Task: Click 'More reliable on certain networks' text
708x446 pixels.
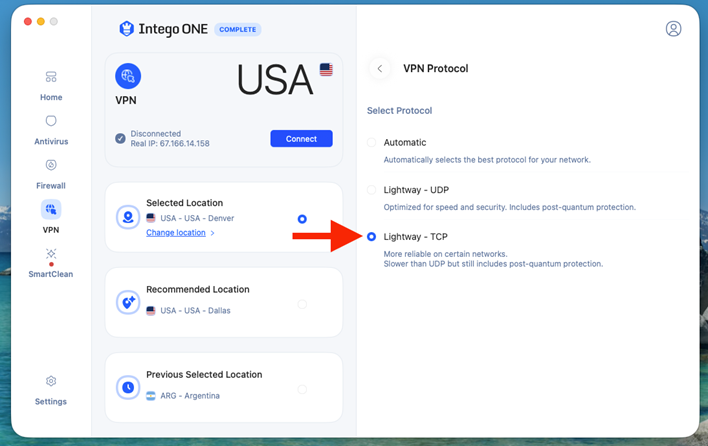Action: [445, 254]
